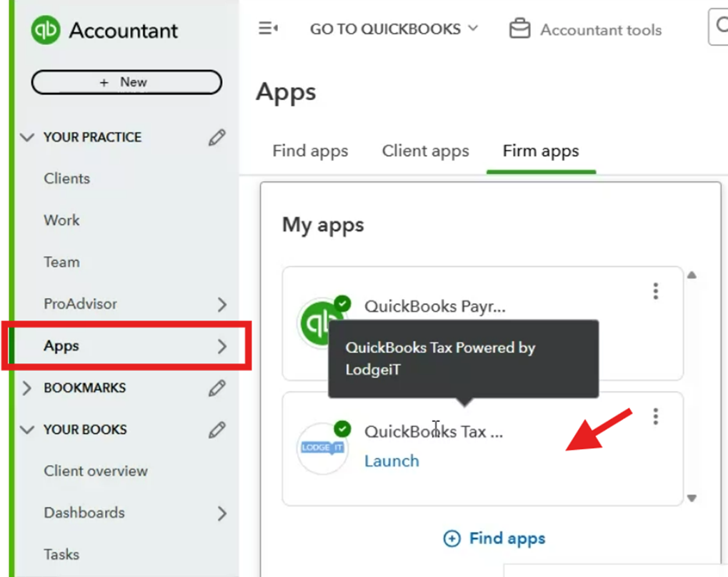Select the Firm apps tab
This screenshot has width=728, height=577.
pyautogui.click(x=541, y=151)
